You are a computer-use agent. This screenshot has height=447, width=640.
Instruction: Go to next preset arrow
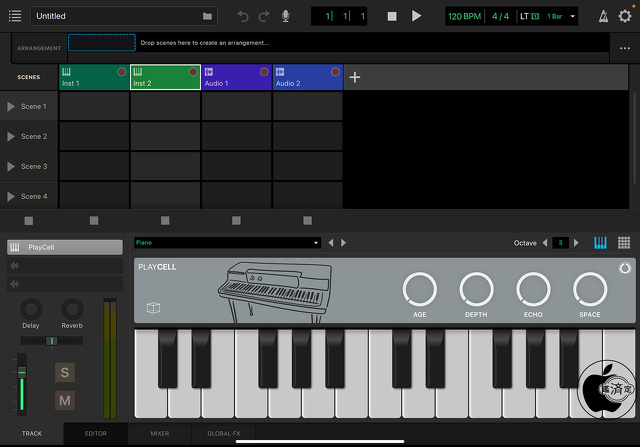pyautogui.click(x=344, y=243)
